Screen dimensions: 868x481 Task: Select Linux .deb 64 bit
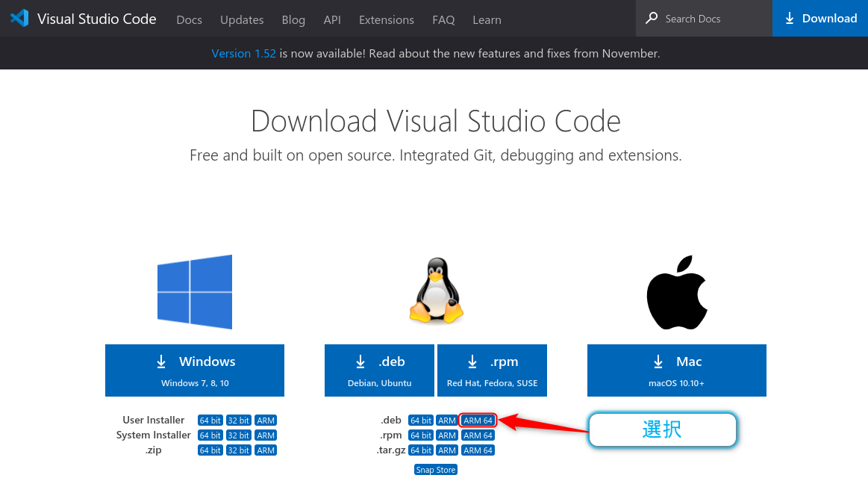[421, 420]
